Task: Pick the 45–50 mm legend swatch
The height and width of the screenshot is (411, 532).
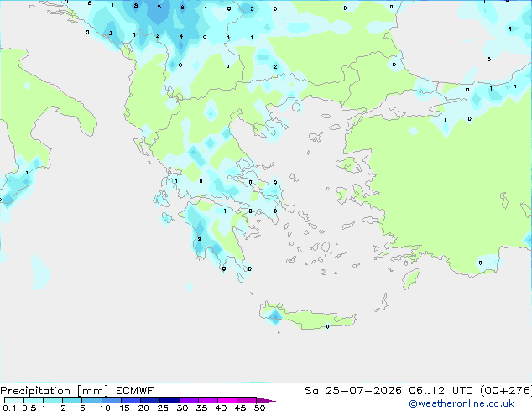Action: tap(247, 400)
